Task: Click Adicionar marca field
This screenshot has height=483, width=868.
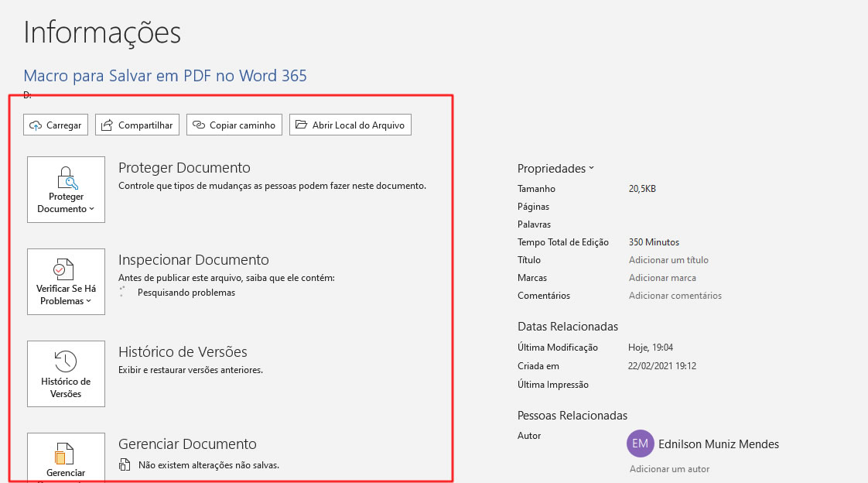Action: pos(662,278)
